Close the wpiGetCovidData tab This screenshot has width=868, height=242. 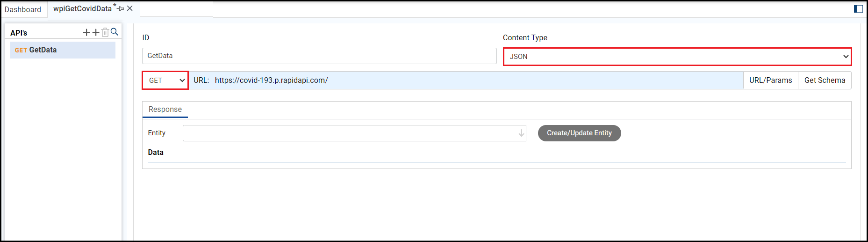pos(130,8)
